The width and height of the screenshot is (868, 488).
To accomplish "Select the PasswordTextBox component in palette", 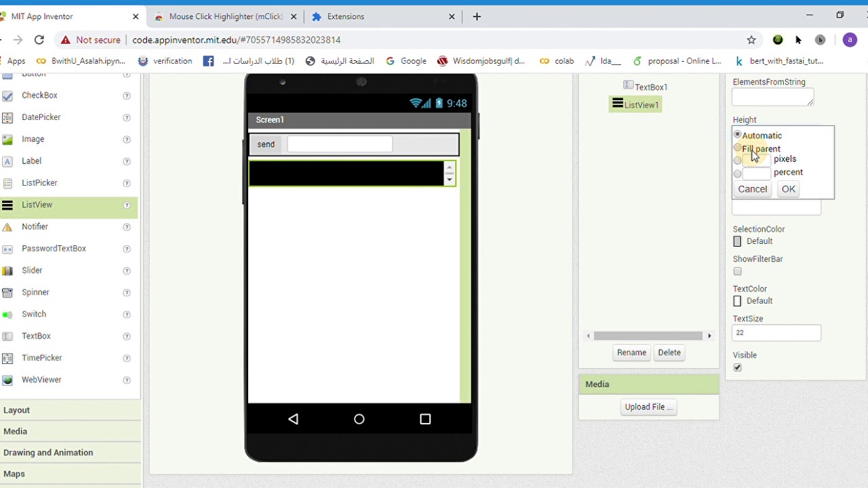I will click(54, 249).
